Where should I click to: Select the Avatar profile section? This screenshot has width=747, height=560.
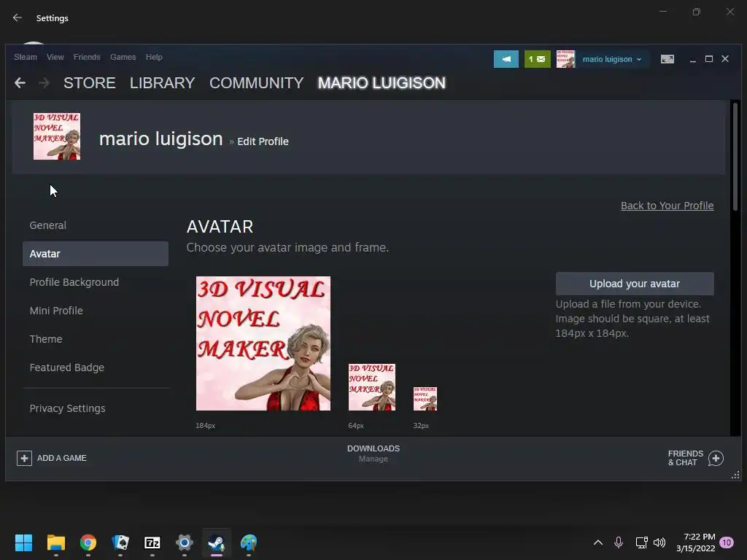pyautogui.click(x=96, y=253)
